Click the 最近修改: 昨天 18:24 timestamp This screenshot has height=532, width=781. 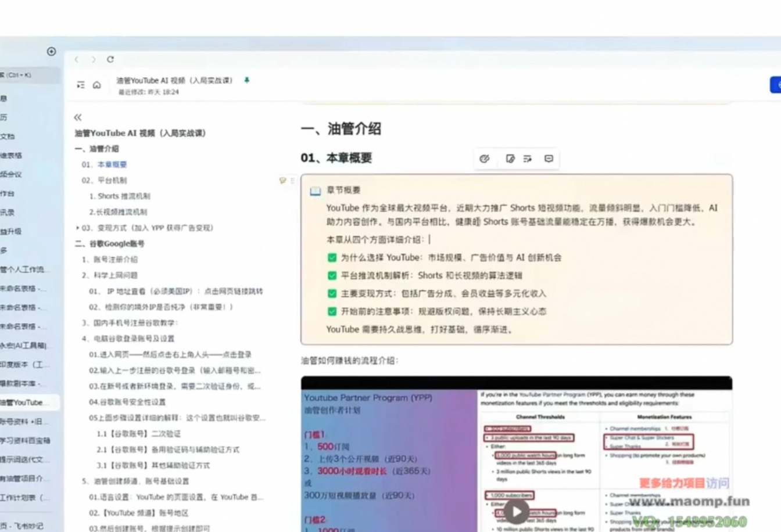(149, 92)
